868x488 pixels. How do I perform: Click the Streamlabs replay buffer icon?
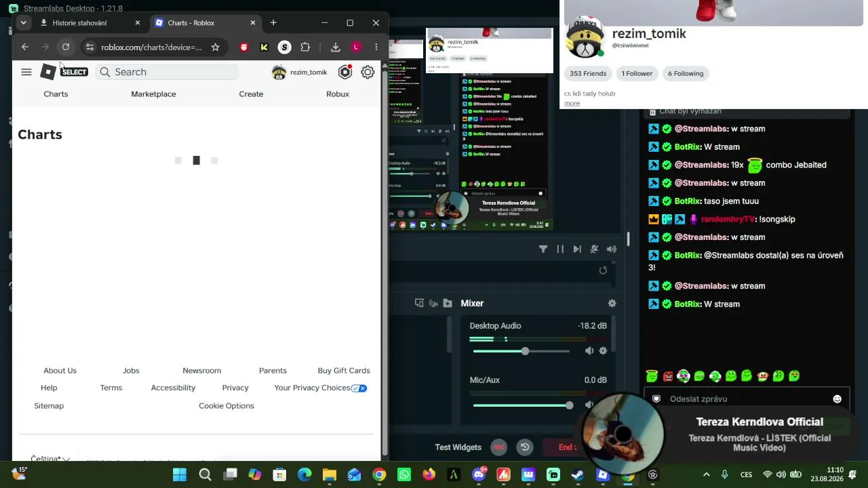coord(525,447)
